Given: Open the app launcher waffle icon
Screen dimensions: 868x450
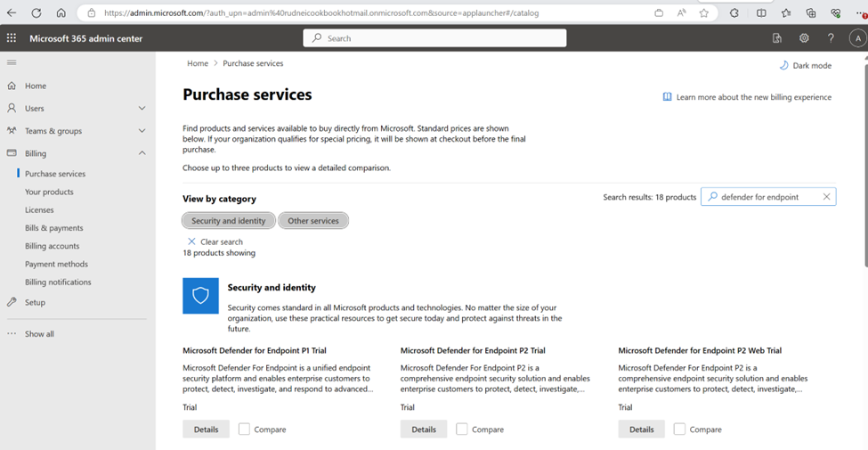Looking at the screenshot, I should point(11,38).
